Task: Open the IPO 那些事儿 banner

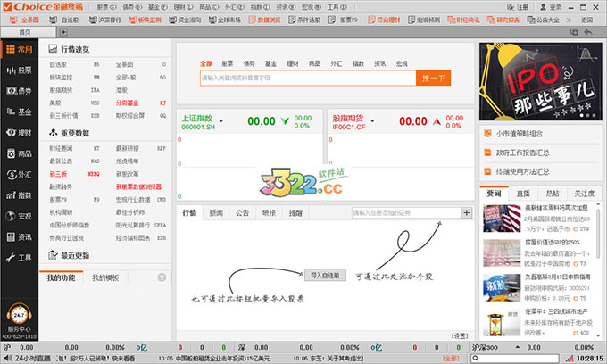Action: [537, 82]
